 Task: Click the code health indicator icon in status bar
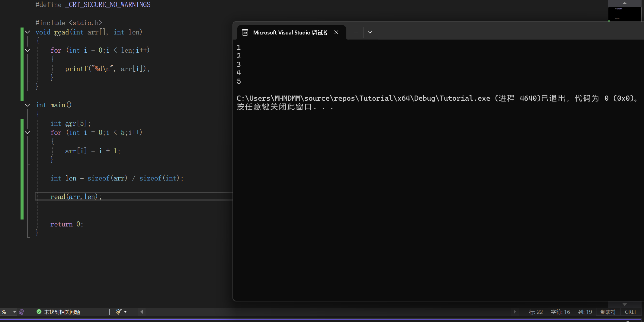tap(21, 312)
